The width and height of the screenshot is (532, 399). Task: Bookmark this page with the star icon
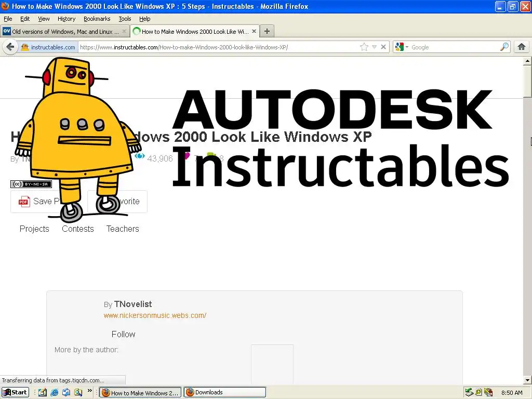pos(364,47)
